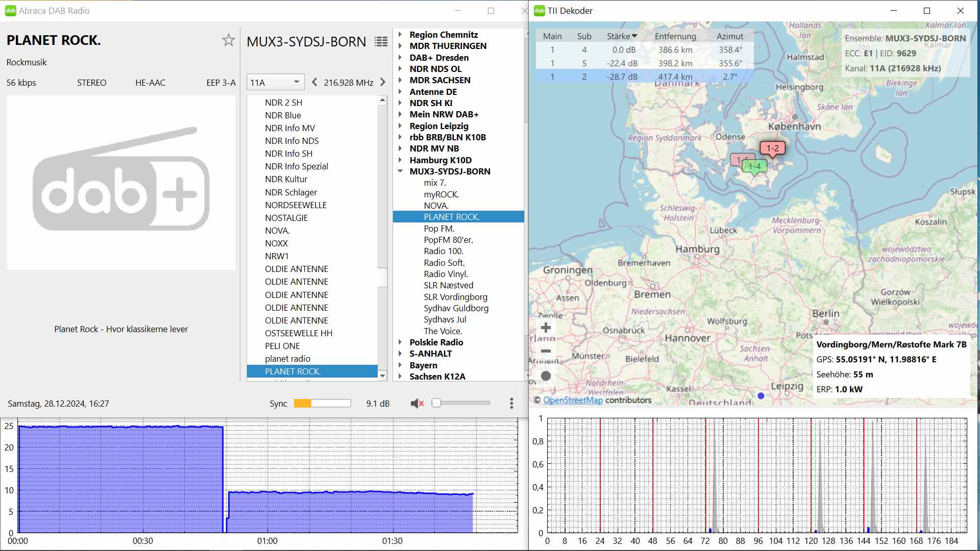The image size is (980, 551).
Task: Tune to the previous frequency with the left arrow
Action: (x=314, y=82)
